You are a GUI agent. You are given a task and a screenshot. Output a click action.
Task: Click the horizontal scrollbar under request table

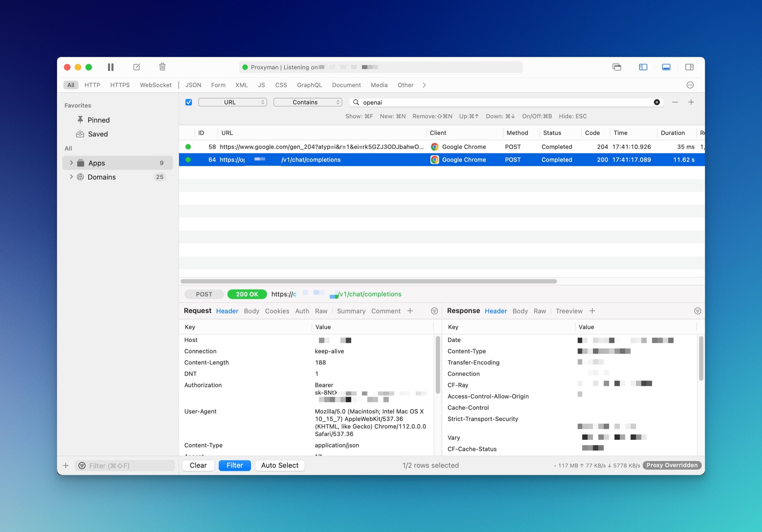368,281
